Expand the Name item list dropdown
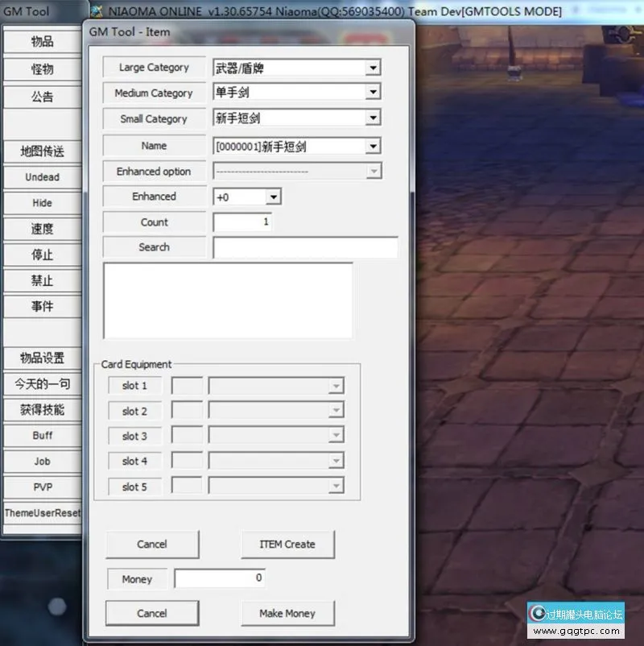The height and width of the screenshot is (646, 644). point(374,145)
